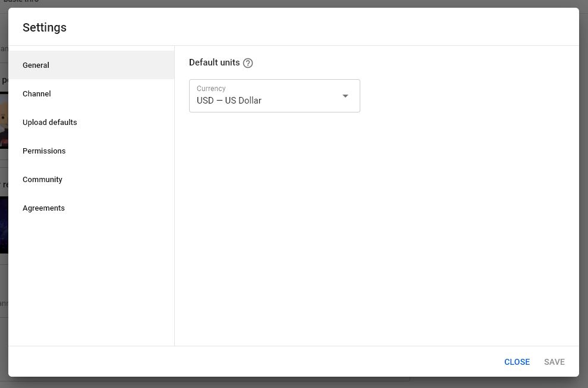Viewport: 588px width, 388px height.
Task: Click the empty area of General panel
Action: point(377,229)
